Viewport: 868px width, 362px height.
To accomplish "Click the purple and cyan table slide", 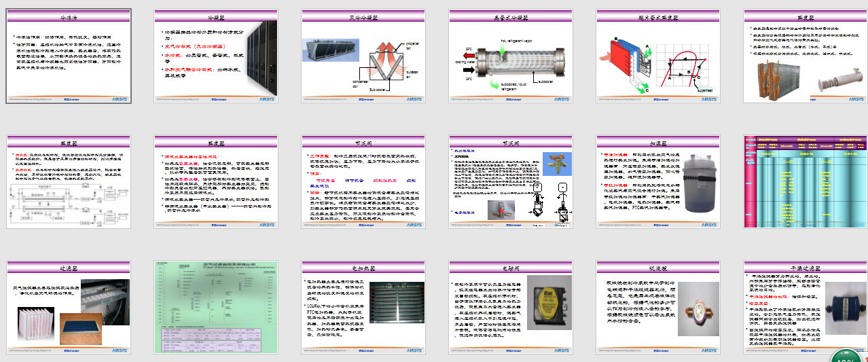I will [806, 182].
